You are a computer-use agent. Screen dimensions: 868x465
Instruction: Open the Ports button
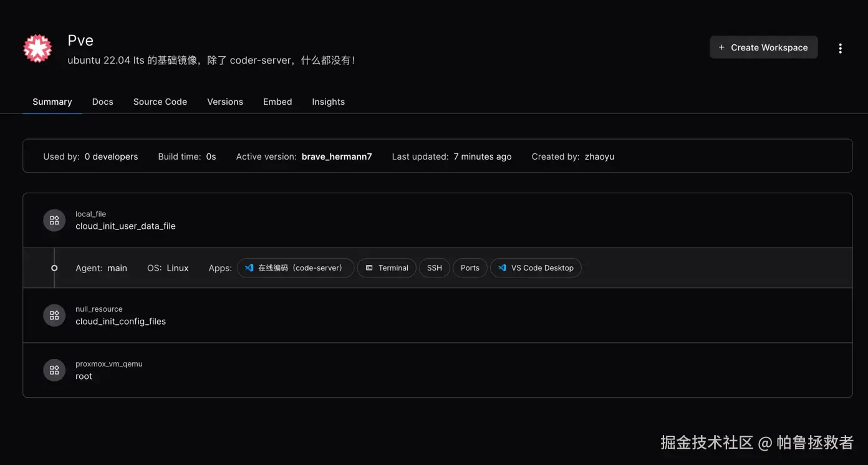tap(470, 268)
